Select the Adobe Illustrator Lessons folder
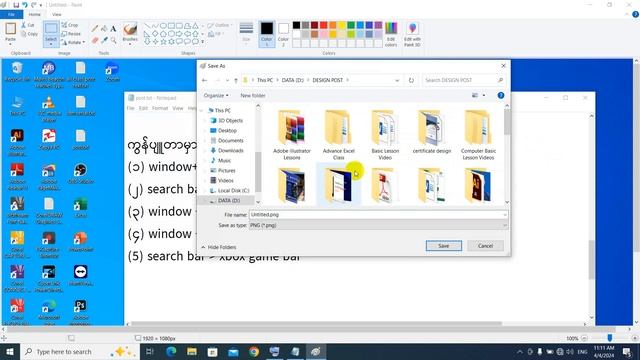 tap(292, 135)
